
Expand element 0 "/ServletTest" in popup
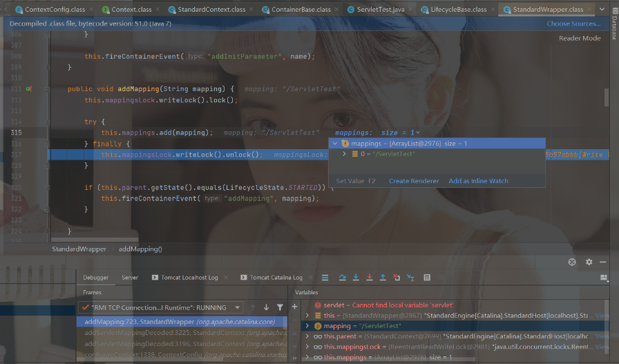344,154
